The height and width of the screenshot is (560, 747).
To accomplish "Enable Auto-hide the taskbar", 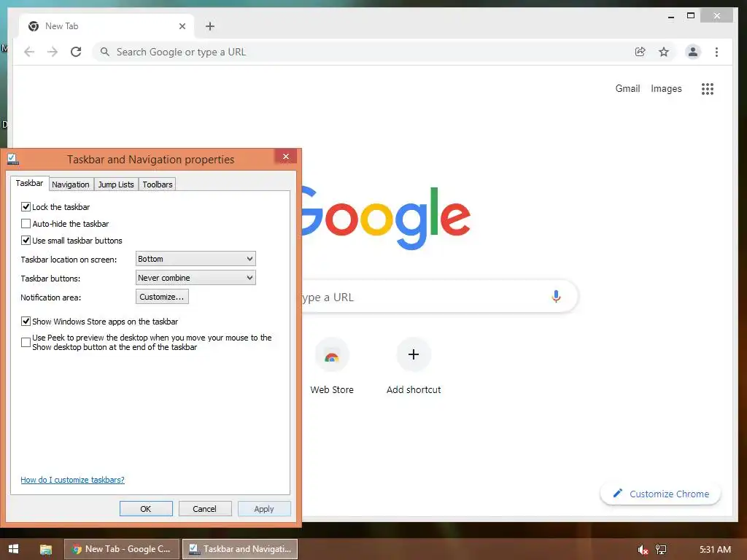I will tap(26, 223).
